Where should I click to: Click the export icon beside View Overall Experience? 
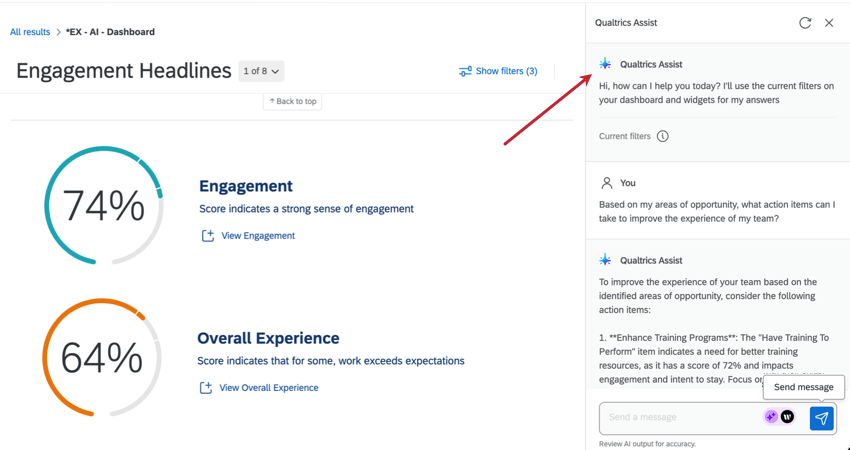coord(206,388)
